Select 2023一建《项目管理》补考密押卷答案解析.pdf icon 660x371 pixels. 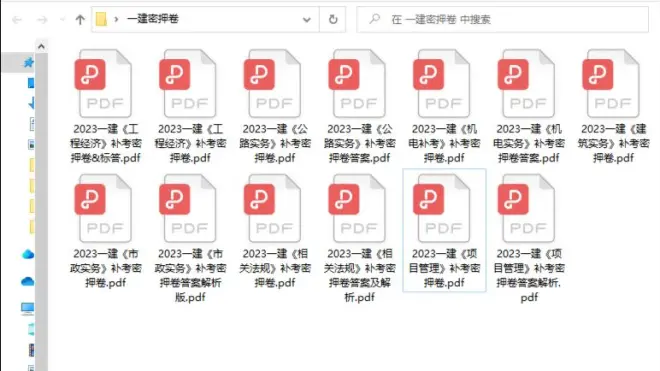pyautogui.click(x=527, y=208)
